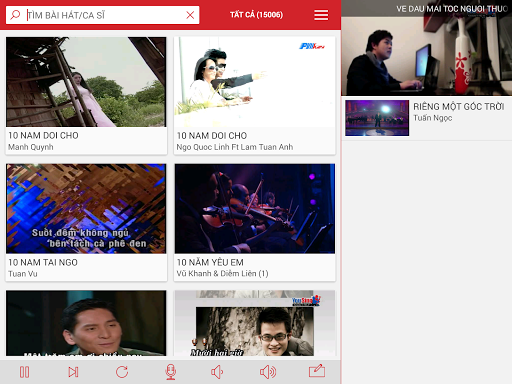Open the Ngo Quoc Linh video thumbnail
The width and height of the screenshot is (512, 384).
click(x=255, y=82)
